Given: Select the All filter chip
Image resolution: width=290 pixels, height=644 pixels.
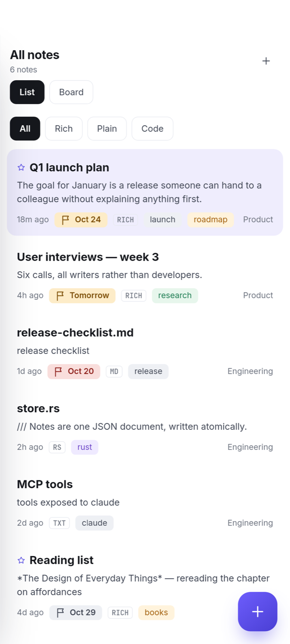Looking at the screenshot, I should (x=25, y=129).
